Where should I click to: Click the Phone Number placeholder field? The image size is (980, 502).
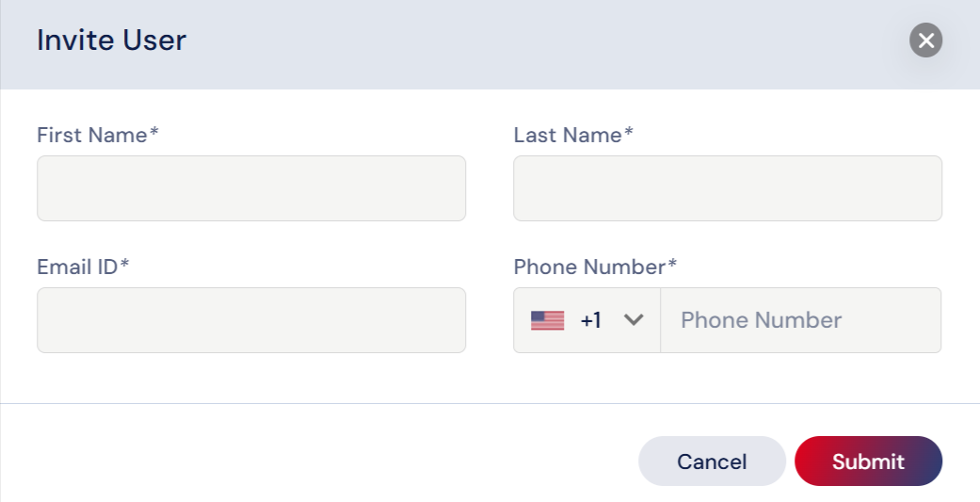pyautogui.click(x=800, y=320)
